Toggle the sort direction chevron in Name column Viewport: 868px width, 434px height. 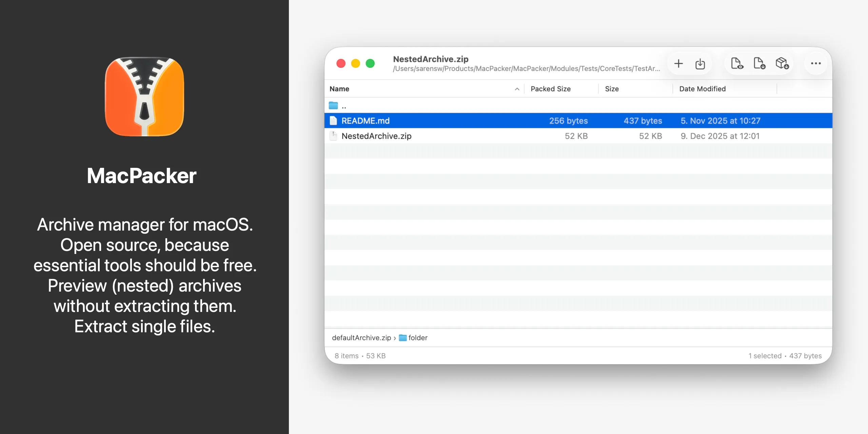(517, 89)
